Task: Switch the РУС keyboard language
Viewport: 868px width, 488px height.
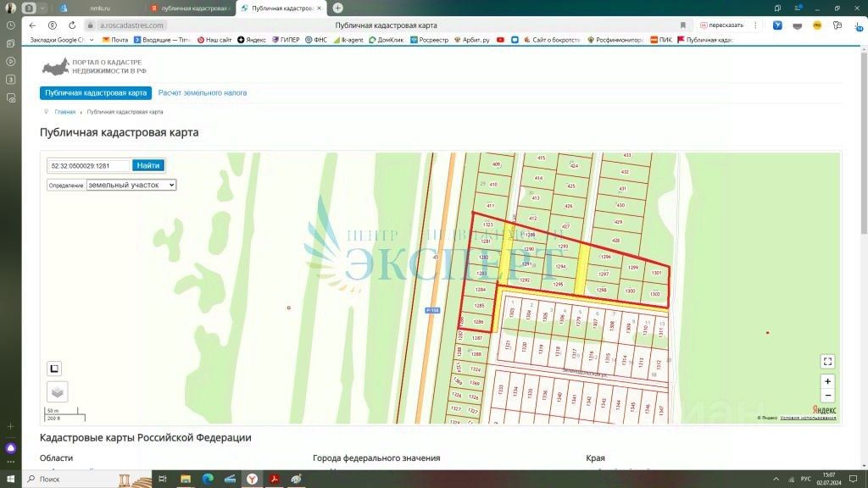Action: tap(806, 480)
